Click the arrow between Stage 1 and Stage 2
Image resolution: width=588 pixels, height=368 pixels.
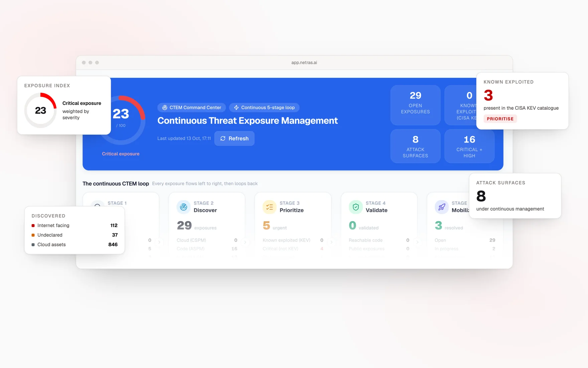pos(159,242)
